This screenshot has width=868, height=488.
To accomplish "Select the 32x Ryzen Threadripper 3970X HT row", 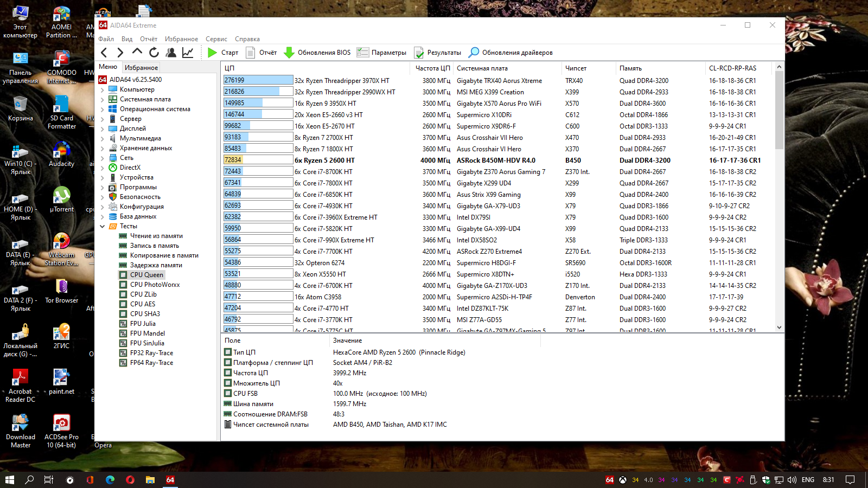I will [x=498, y=80].
